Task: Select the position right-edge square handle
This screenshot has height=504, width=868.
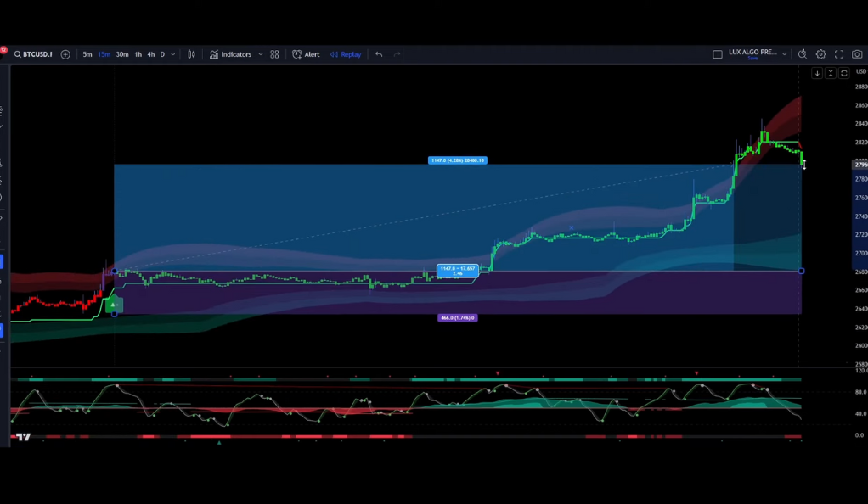Action: click(x=802, y=271)
